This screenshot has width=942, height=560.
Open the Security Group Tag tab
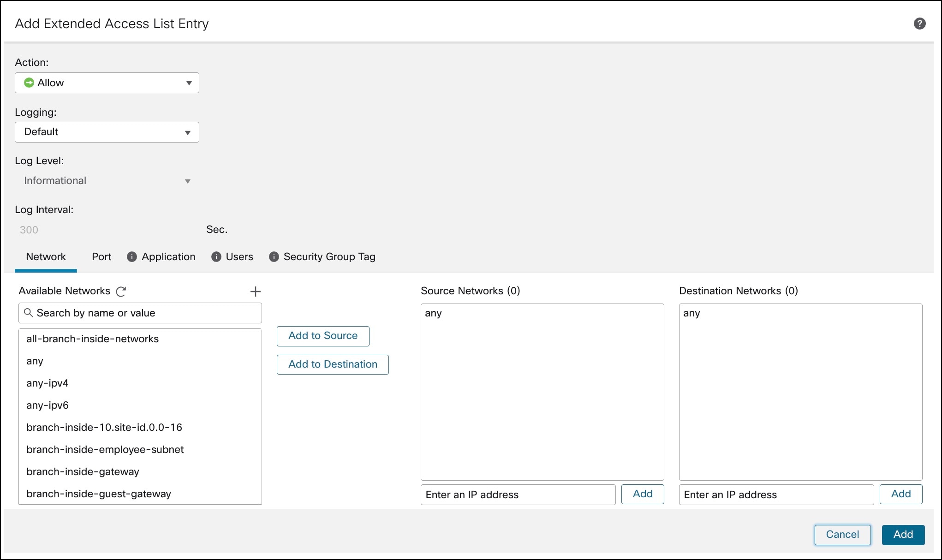coord(329,257)
